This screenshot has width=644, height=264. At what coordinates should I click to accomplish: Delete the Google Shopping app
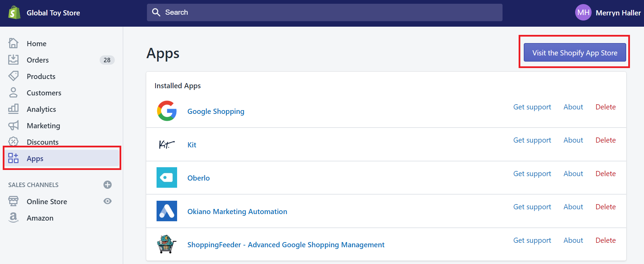tap(605, 107)
